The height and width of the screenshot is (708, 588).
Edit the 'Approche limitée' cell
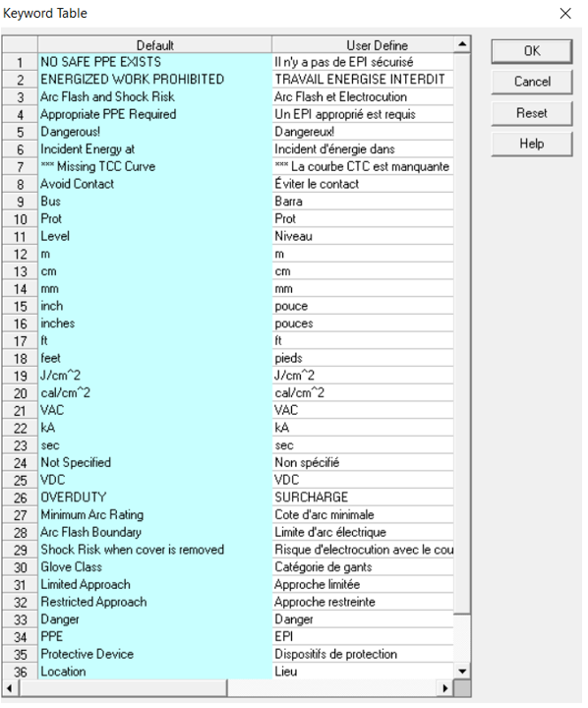click(x=363, y=584)
